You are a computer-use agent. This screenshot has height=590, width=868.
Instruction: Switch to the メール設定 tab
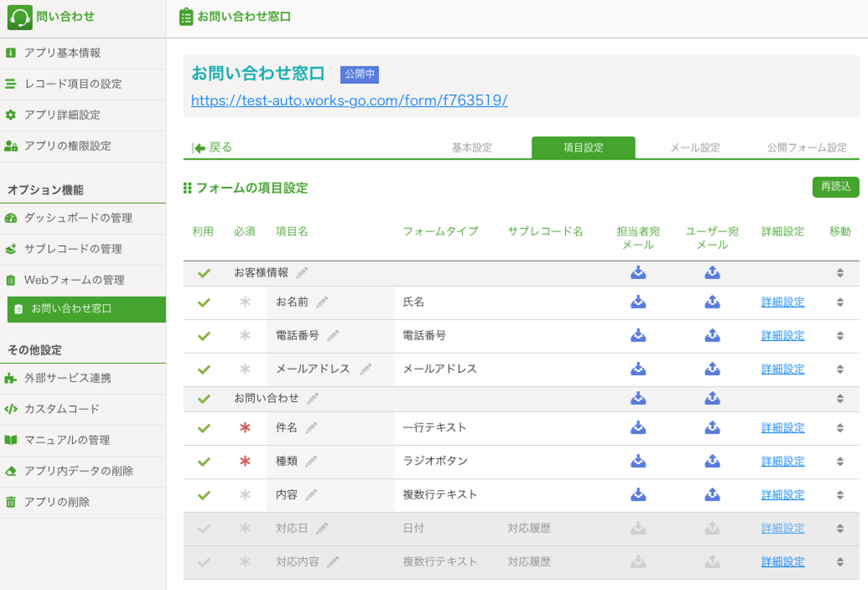click(x=695, y=148)
